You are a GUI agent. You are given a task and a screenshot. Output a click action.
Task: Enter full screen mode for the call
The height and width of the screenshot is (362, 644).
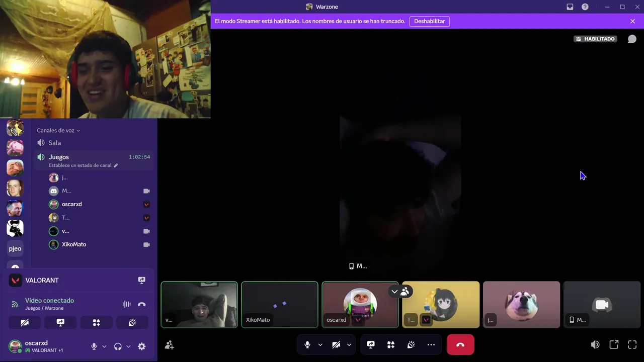tap(632, 345)
